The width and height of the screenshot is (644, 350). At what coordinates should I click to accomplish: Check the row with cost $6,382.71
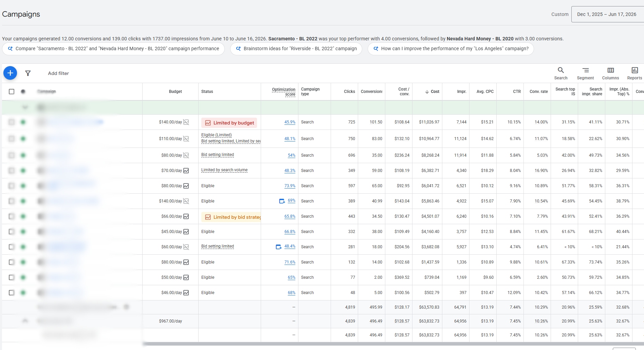(x=12, y=171)
